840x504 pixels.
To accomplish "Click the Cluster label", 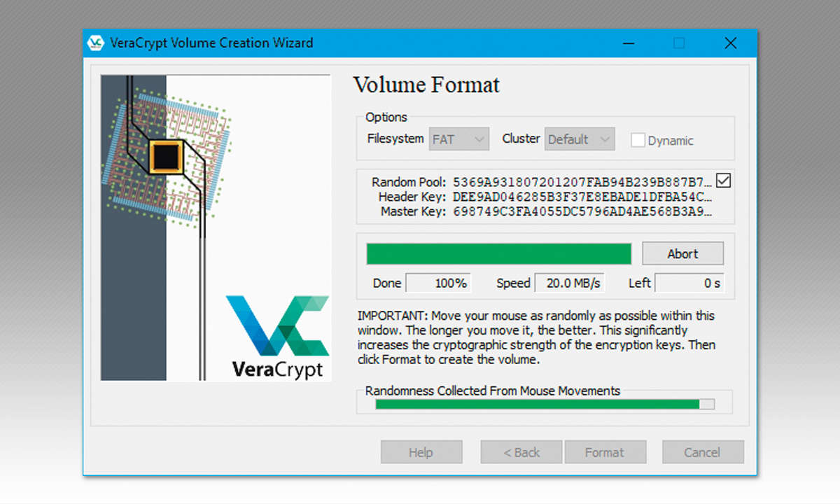I will pyautogui.click(x=521, y=139).
